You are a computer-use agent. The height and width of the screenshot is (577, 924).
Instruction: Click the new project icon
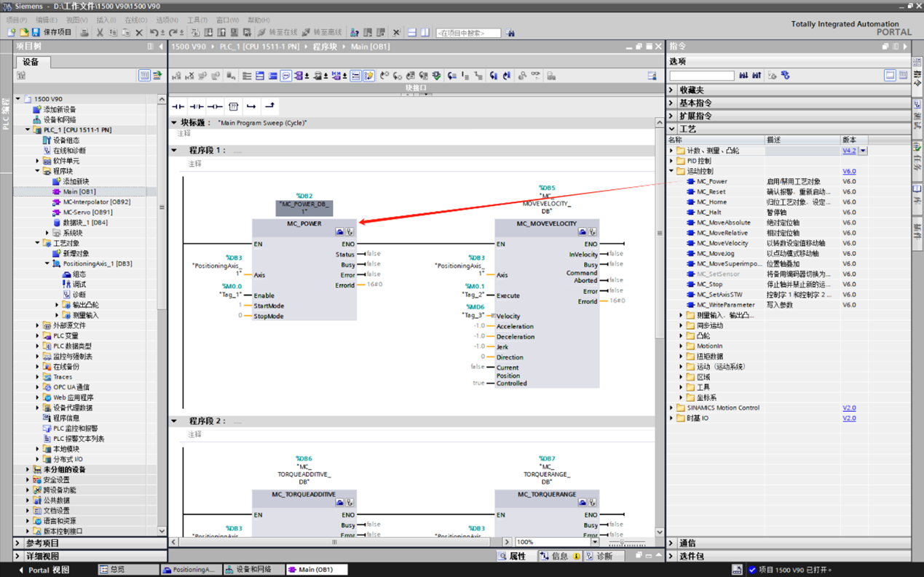11,33
